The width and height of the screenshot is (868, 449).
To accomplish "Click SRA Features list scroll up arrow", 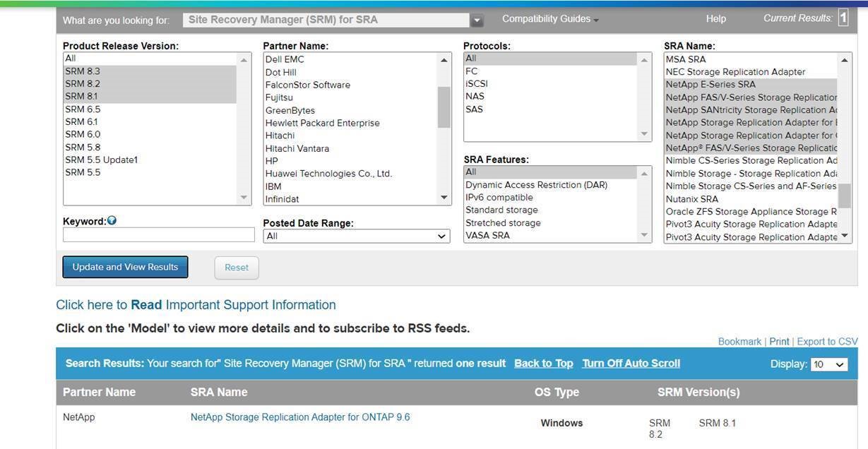I will (644, 173).
